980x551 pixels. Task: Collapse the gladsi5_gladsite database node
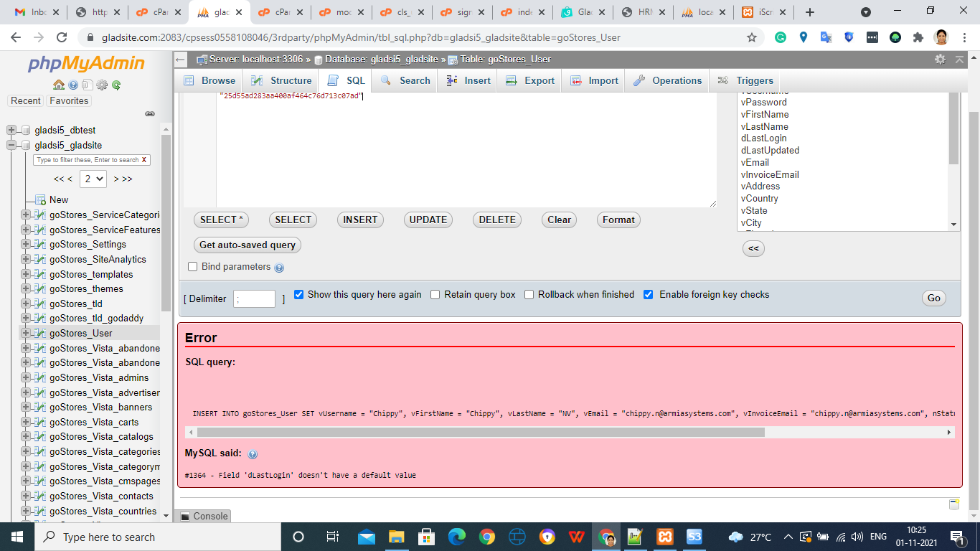coord(11,146)
